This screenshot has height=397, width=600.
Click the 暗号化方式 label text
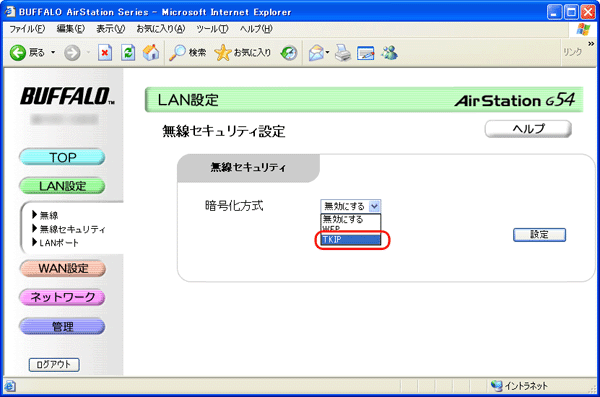pyautogui.click(x=234, y=206)
